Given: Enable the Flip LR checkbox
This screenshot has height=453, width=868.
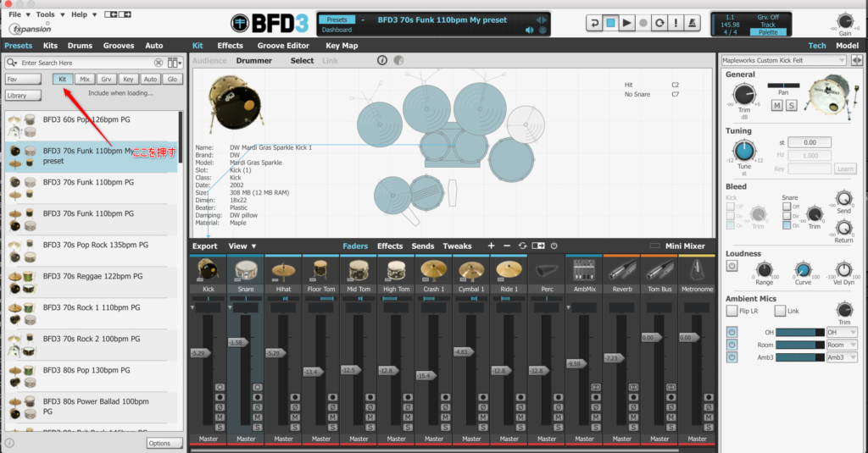Looking at the screenshot, I should pyautogui.click(x=732, y=311).
